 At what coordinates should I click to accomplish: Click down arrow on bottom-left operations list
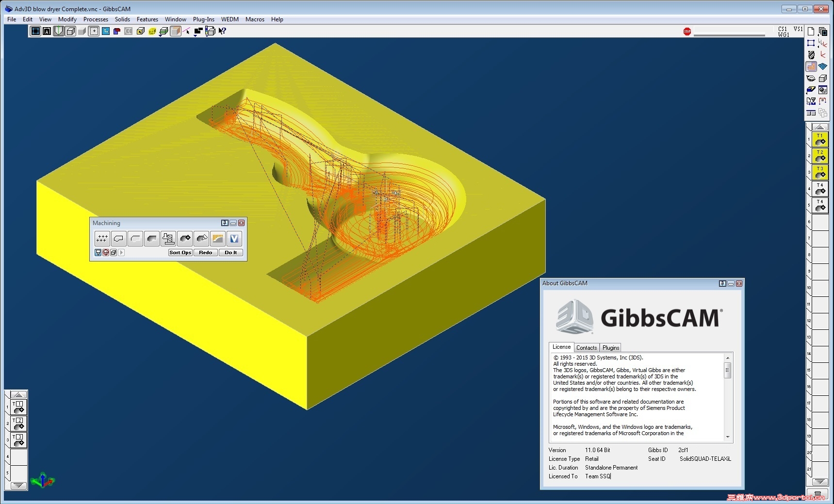tap(18, 486)
